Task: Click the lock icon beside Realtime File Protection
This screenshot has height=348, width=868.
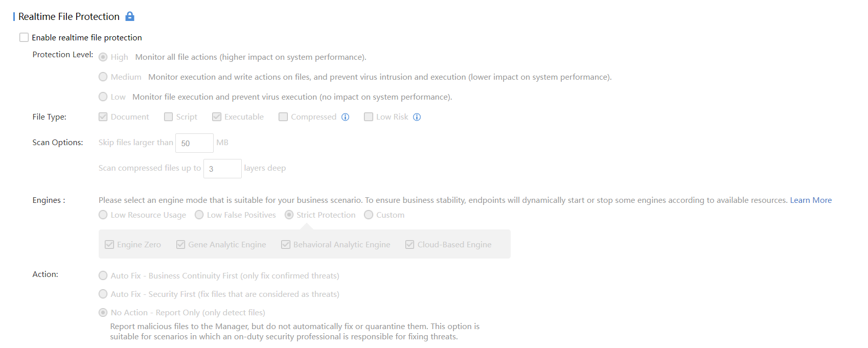Action: pyautogui.click(x=130, y=16)
